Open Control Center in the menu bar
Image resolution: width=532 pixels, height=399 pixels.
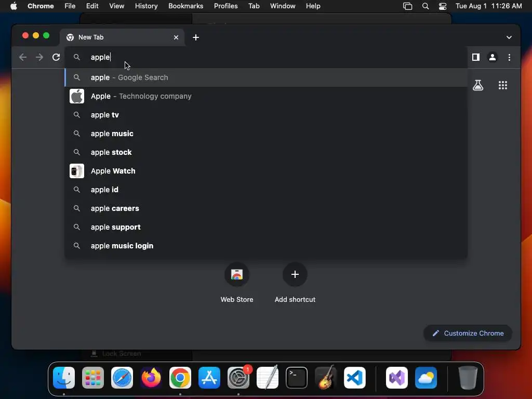(x=443, y=6)
